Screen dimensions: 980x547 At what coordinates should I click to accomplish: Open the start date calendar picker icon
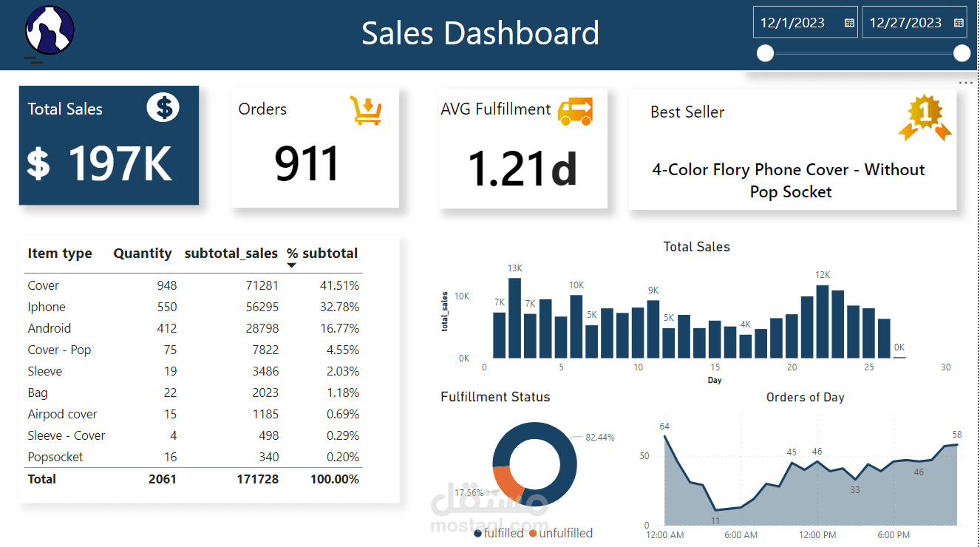(x=849, y=23)
